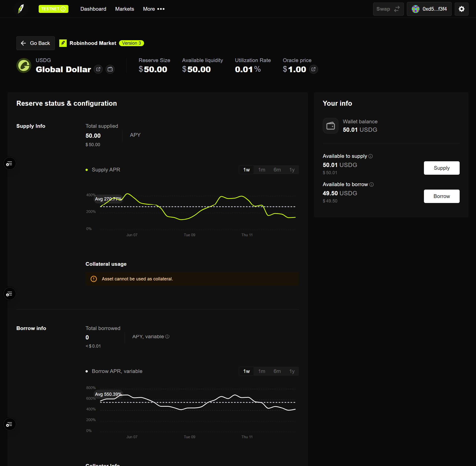476x466 pixels.
Task: Click the collateral warning icon
Action: tap(94, 279)
